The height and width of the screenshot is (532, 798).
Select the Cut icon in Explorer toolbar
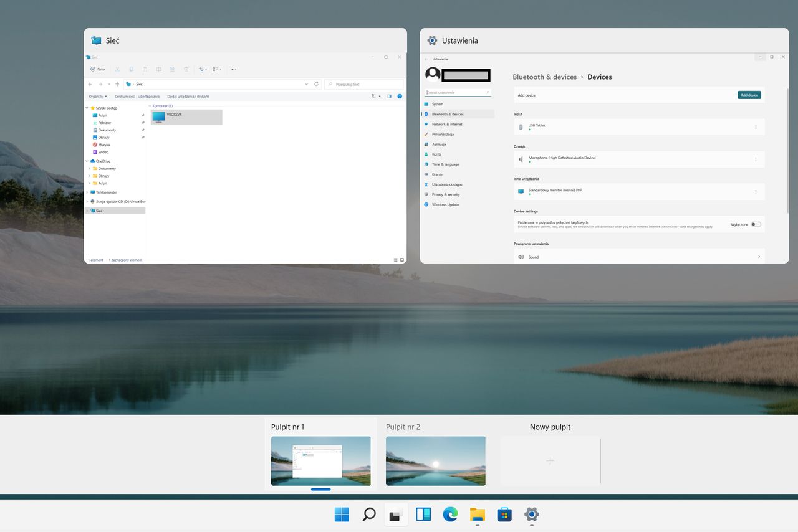(x=117, y=69)
